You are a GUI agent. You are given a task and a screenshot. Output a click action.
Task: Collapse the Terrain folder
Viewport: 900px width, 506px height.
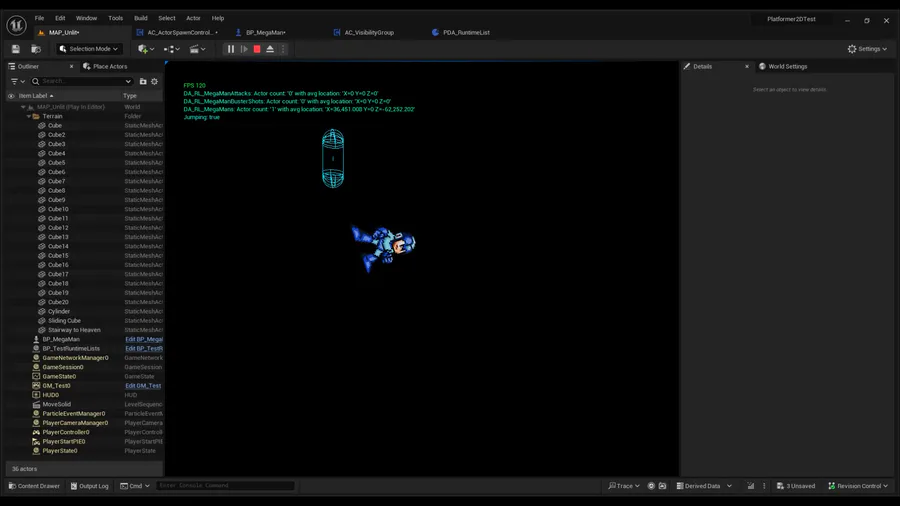[29, 116]
